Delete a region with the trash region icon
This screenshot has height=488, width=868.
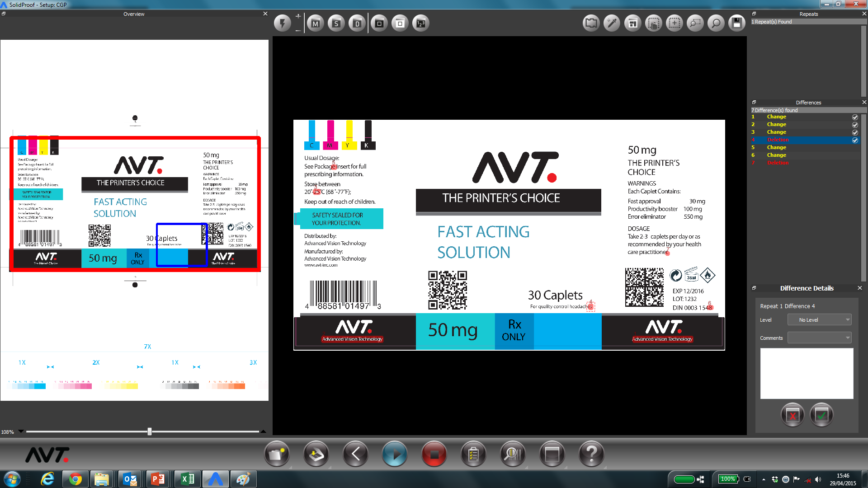pos(654,23)
